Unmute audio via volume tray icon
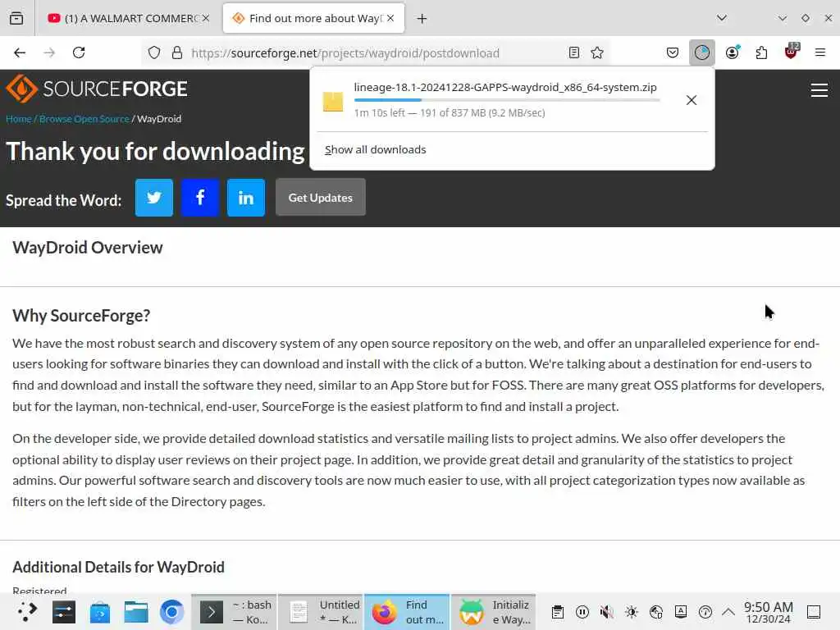Viewport: 840px width, 630px height. click(x=607, y=612)
